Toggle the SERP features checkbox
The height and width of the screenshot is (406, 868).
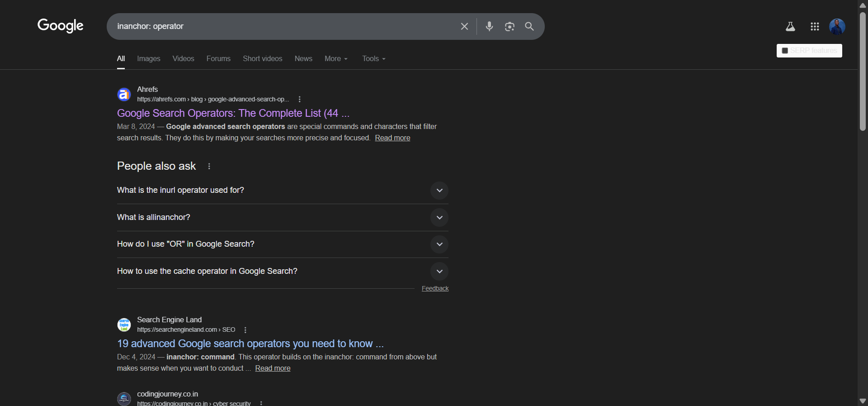[x=785, y=51]
